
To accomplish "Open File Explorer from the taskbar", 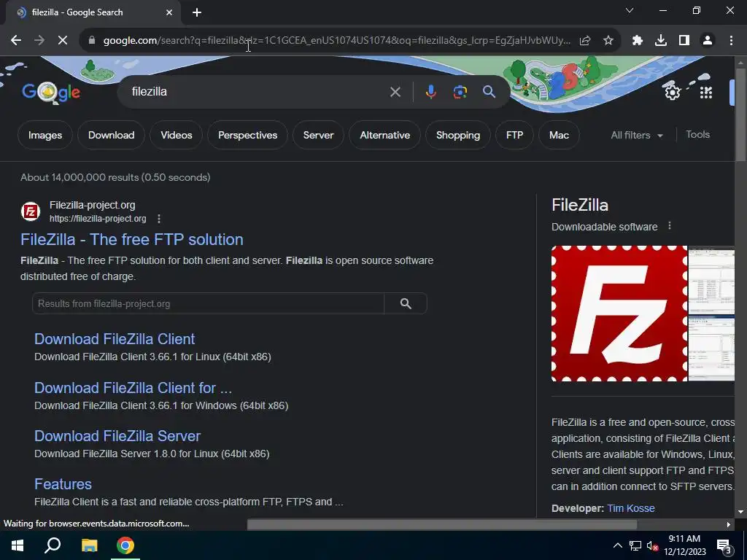I will (89, 545).
